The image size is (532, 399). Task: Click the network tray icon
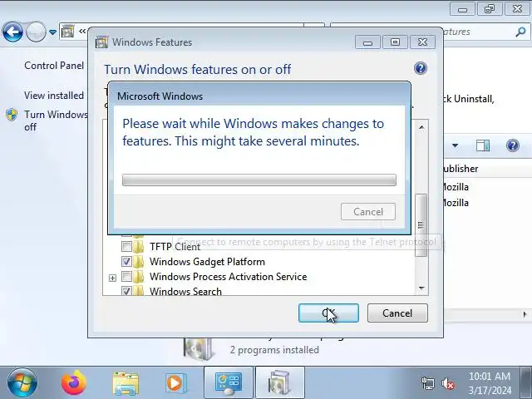coord(427,384)
